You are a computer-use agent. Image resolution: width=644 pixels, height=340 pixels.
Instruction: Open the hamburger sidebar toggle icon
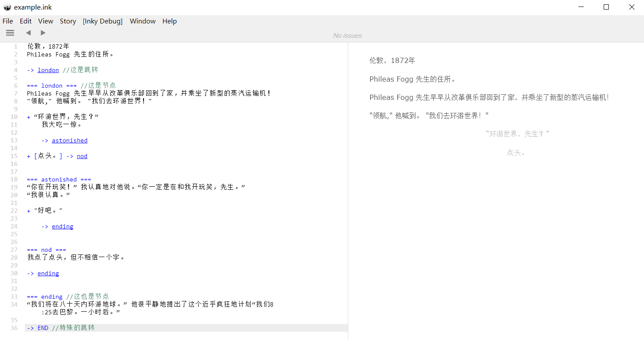pos(10,33)
